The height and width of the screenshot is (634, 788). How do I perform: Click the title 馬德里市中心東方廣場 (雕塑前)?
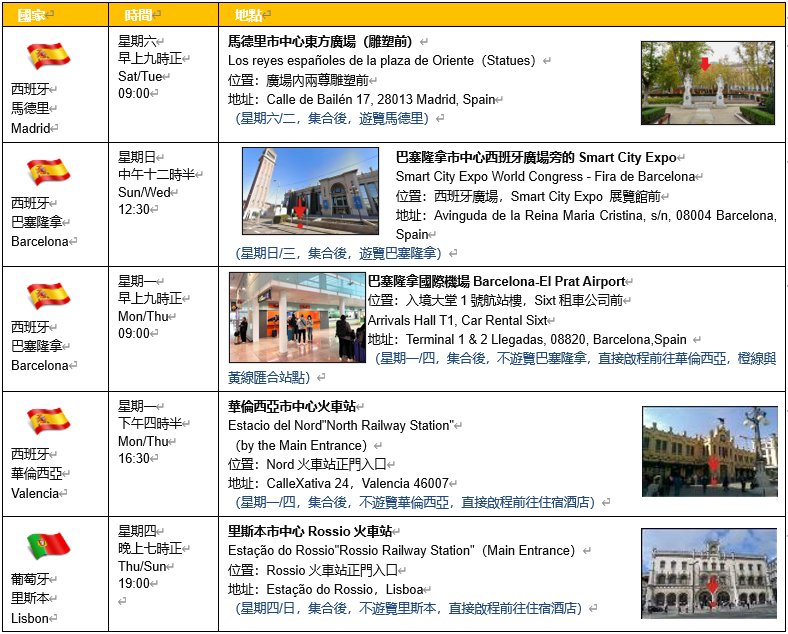320,41
